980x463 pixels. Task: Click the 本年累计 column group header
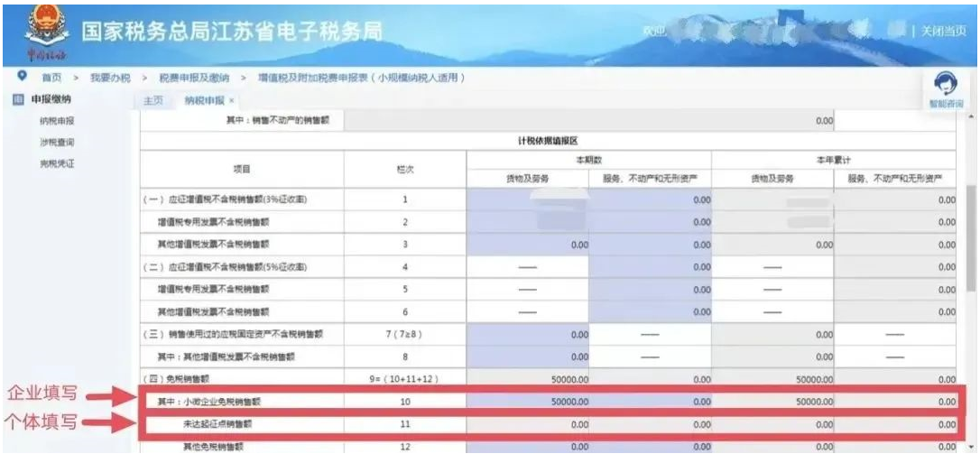point(833,160)
